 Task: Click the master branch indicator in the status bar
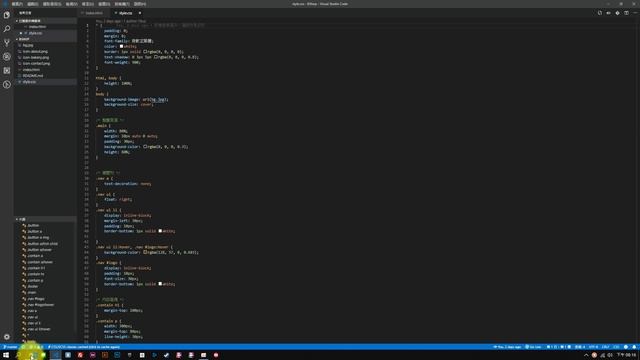pos(10,347)
